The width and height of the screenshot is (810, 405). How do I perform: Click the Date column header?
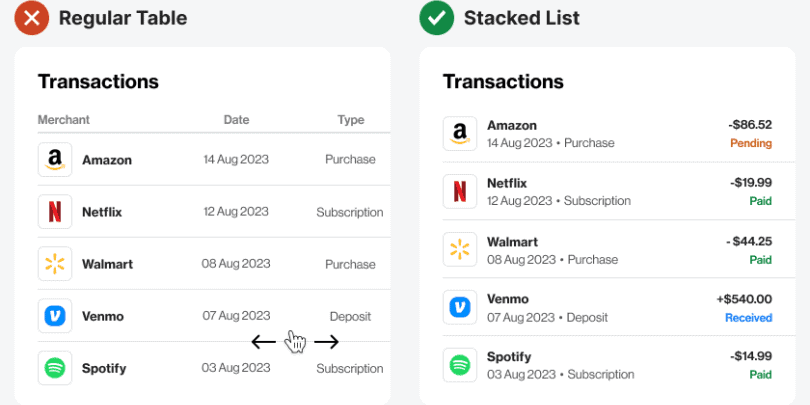[x=236, y=120]
